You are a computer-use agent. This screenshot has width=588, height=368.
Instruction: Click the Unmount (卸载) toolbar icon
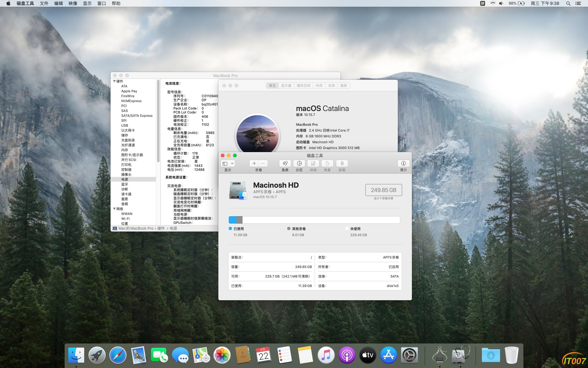coord(342,163)
